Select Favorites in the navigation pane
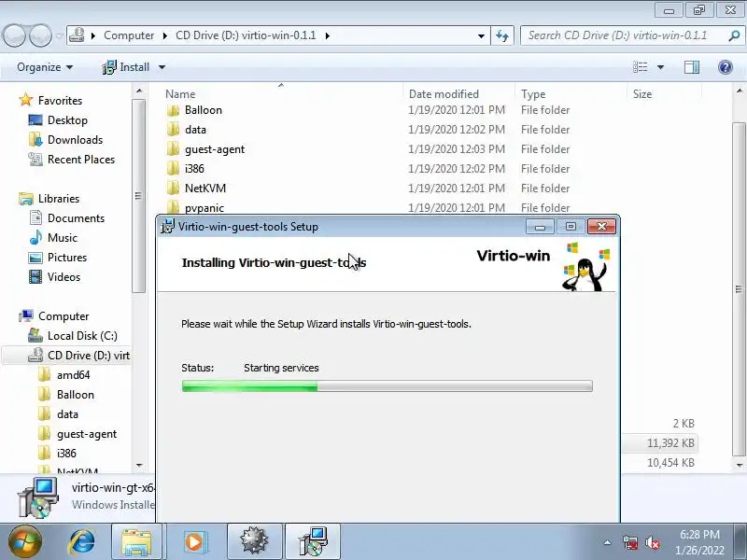This screenshot has width=747, height=560. [60, 101]
